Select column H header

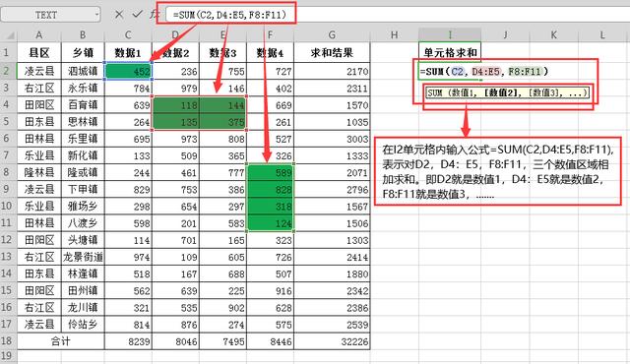pos(394,34)
